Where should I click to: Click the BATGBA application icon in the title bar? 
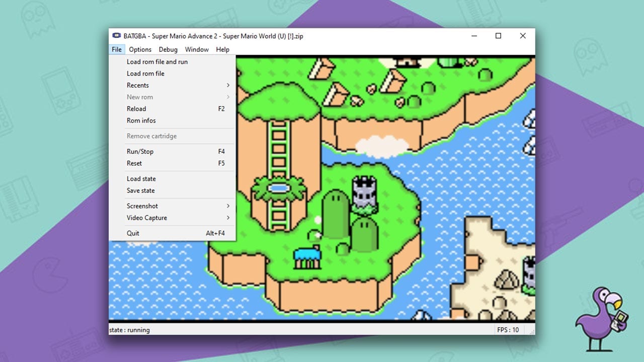116,36
